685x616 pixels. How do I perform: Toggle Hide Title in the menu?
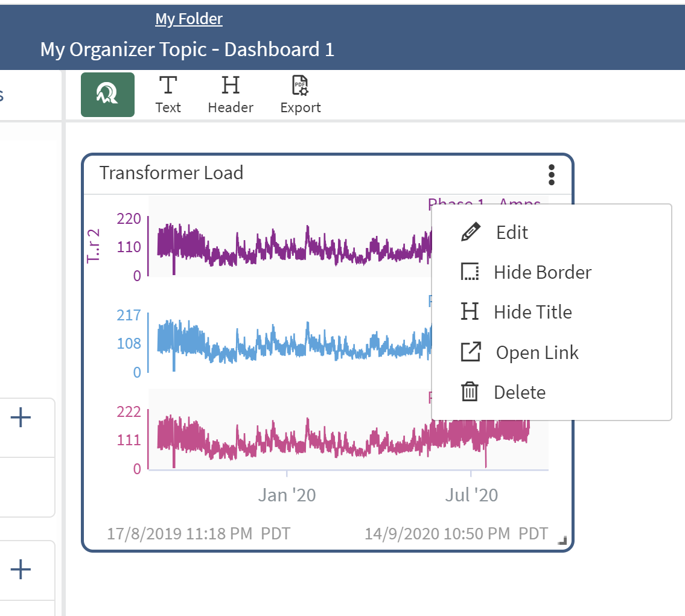click(x=532, y=312)
